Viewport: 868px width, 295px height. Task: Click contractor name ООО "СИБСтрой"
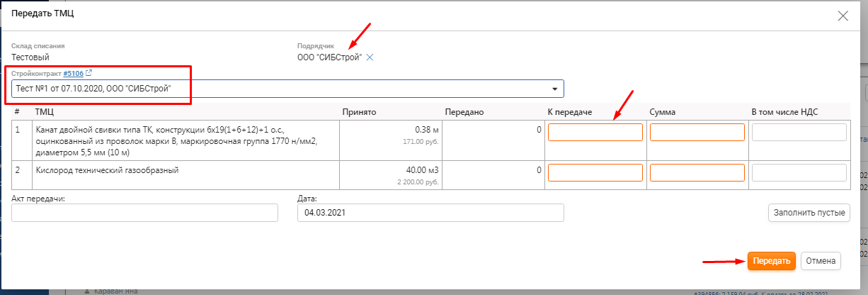click(x=329, y=57)
